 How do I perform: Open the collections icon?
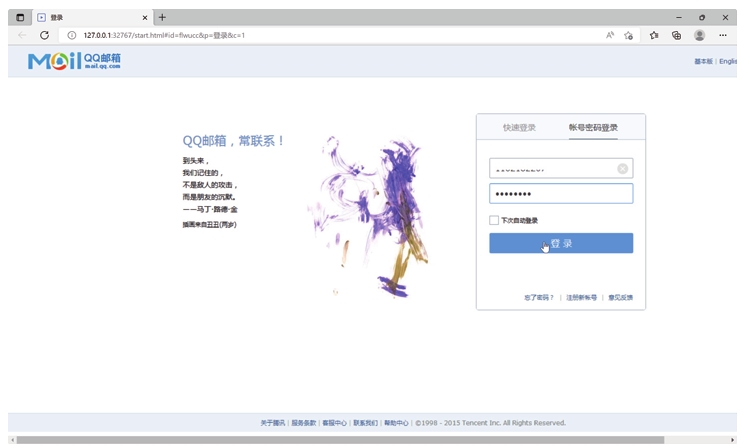(x=677, y=35)
